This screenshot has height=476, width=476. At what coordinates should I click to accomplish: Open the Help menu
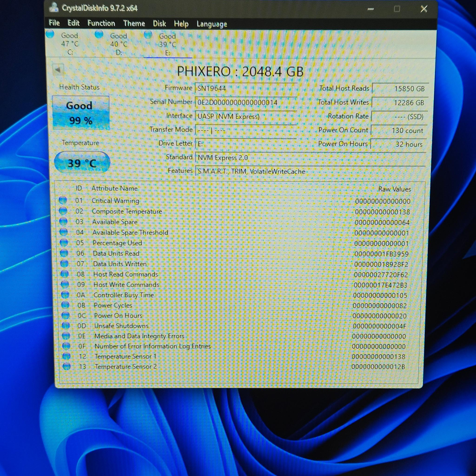(181, 24)
